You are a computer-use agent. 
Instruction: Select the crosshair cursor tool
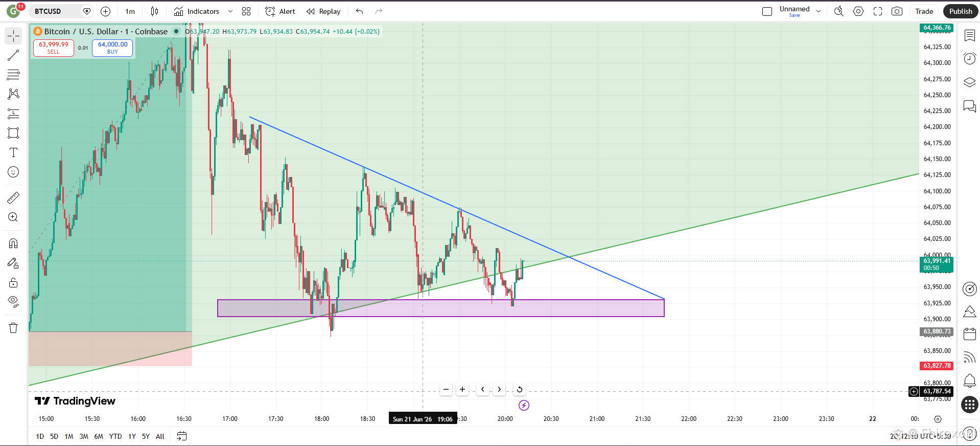pos(13,36)
